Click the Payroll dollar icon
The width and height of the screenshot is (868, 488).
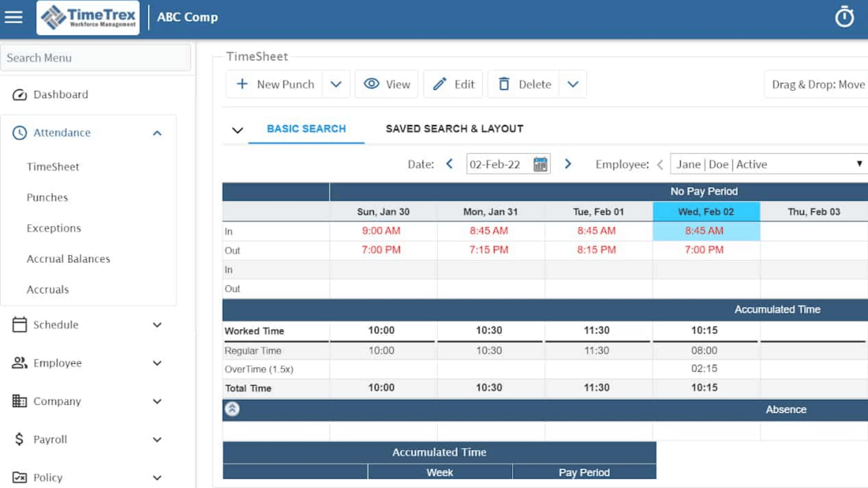pos(19,439)
